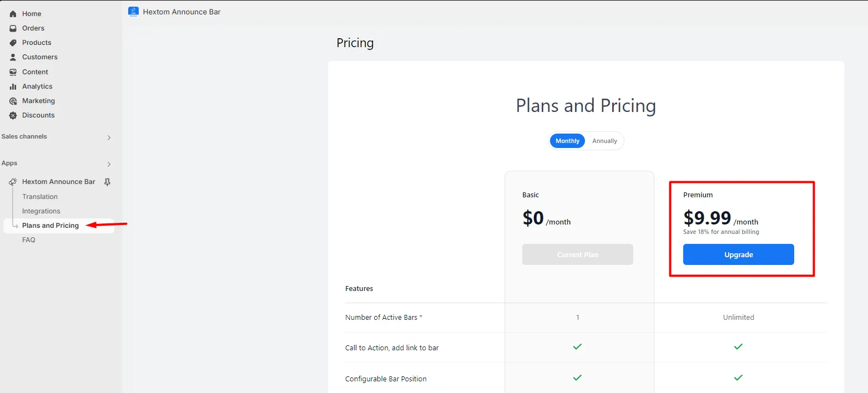Open Orders via its inbox icon
Screen dimensions: 868x393
tap(13, 28)
